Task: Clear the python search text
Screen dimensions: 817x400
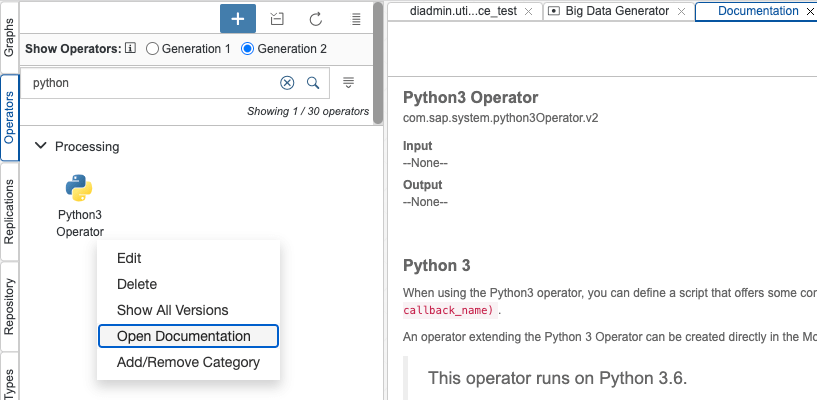Action: (x=287, y=83)
